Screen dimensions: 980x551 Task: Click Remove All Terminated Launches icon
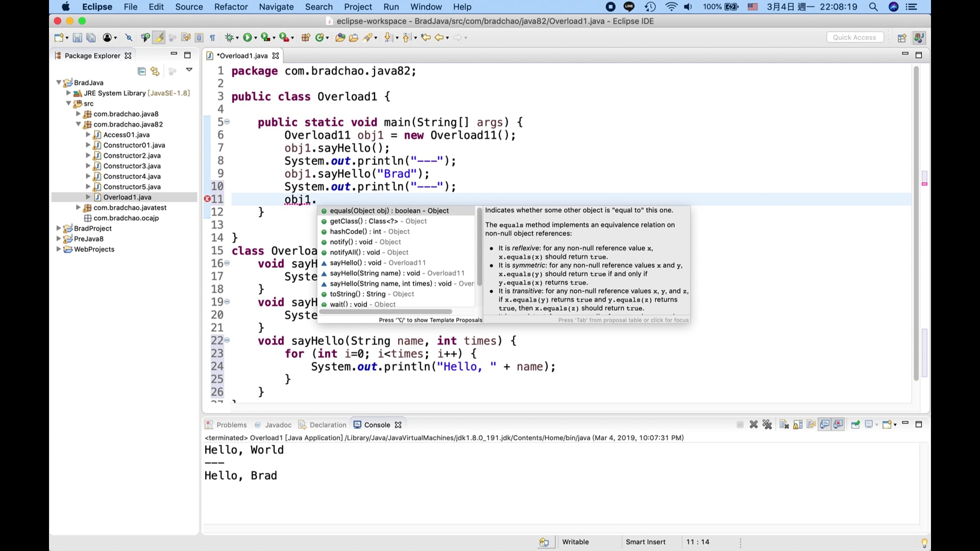point(767,424)
